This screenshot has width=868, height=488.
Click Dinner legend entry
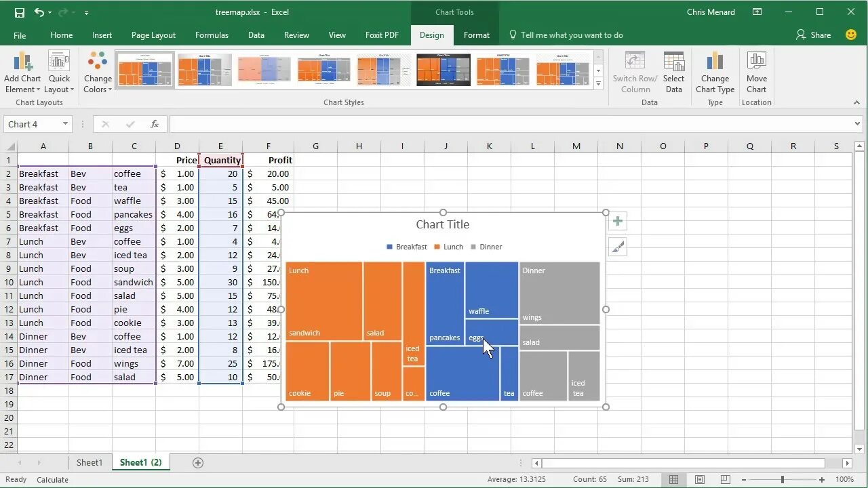point(486,247)
